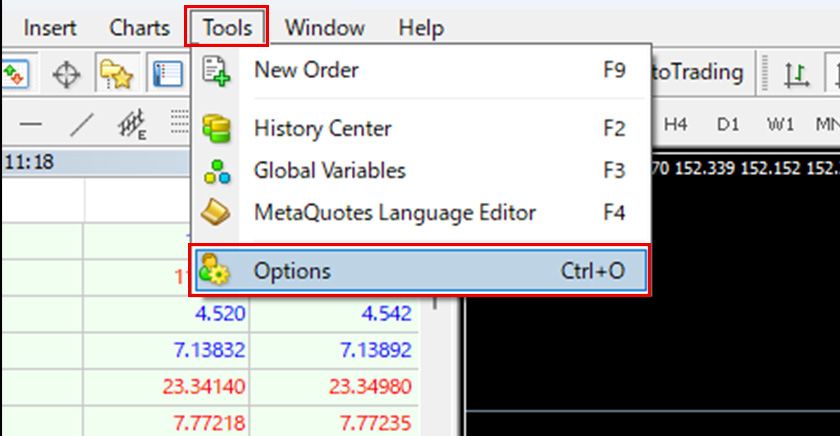840x436 pixels.
Task: Select the horizontal line drawing tool
Action: (x=31, y=124)
